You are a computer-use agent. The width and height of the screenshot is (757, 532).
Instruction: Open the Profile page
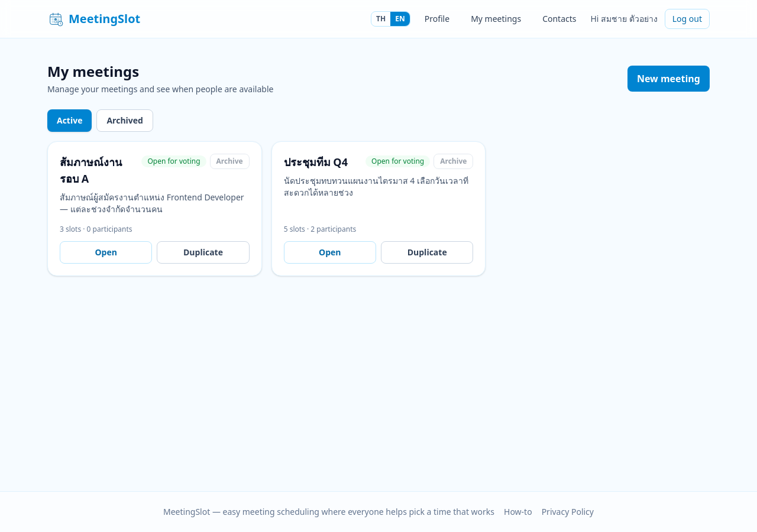pyautogui.click(x=437, y=19)
